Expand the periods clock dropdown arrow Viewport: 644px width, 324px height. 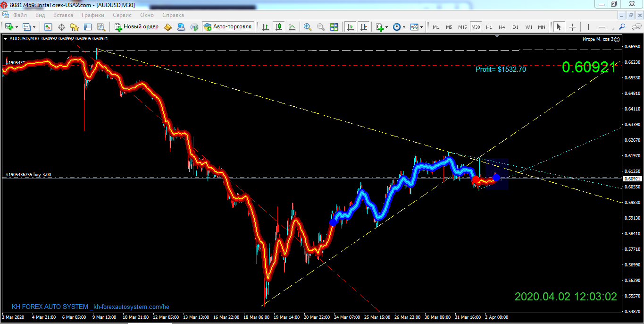coord(404,27)
